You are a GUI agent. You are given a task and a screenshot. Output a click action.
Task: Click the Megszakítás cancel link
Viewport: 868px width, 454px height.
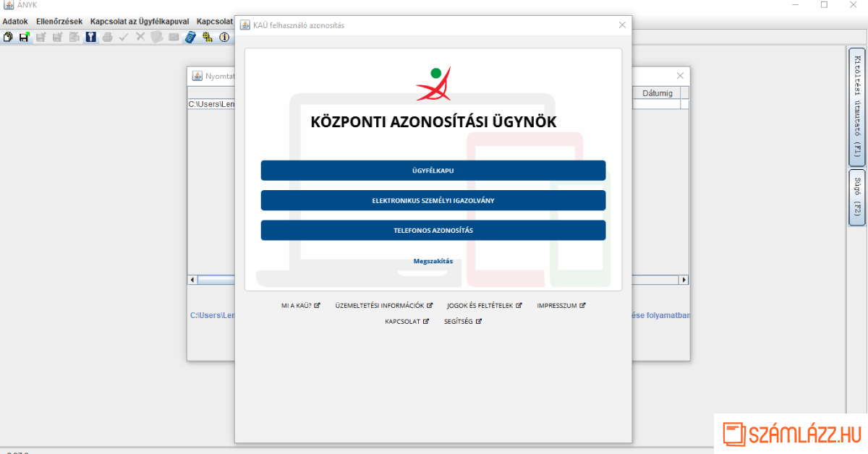433,261
